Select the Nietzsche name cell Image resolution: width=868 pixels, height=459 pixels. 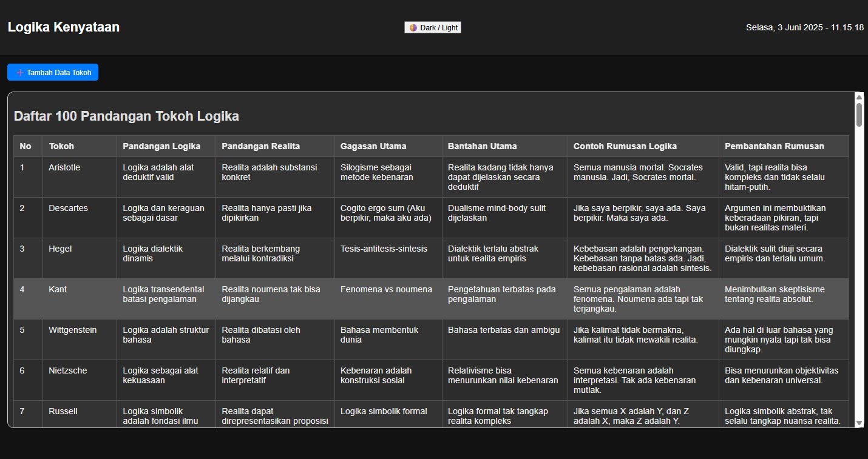[80, 380]
